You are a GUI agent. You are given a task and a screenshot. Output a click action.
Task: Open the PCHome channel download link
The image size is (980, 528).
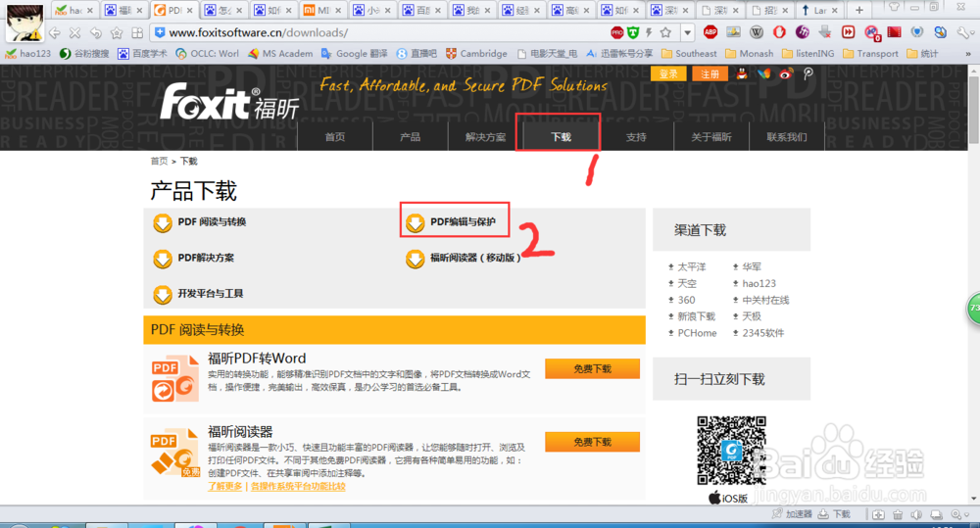click(x=697, y=333)
